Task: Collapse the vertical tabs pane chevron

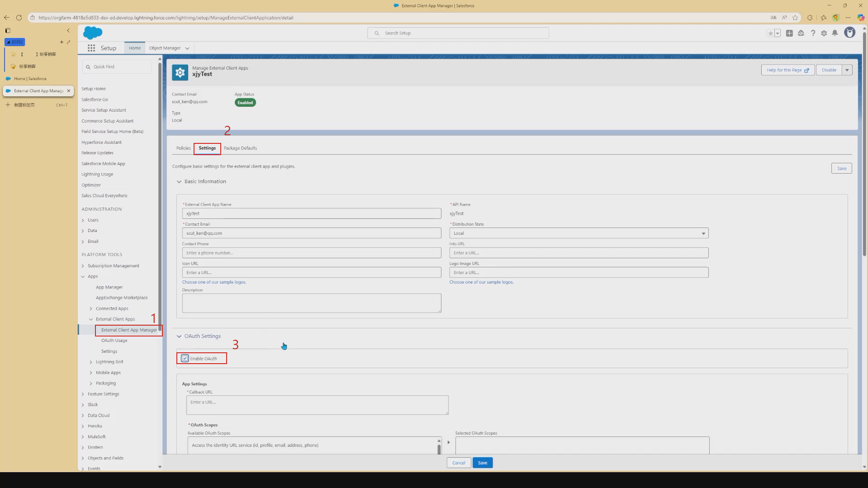Action: pyautogui.click(x=68, y=31)
